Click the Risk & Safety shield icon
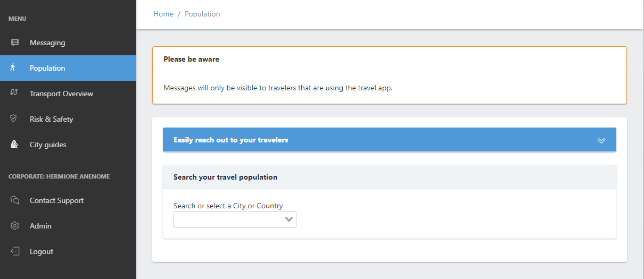644x279 pixels. (14, 119)
